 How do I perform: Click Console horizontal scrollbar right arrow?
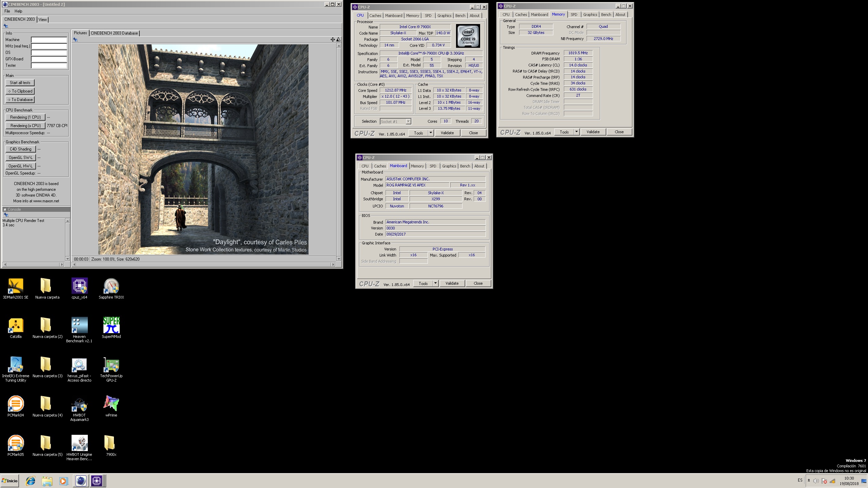62,264
